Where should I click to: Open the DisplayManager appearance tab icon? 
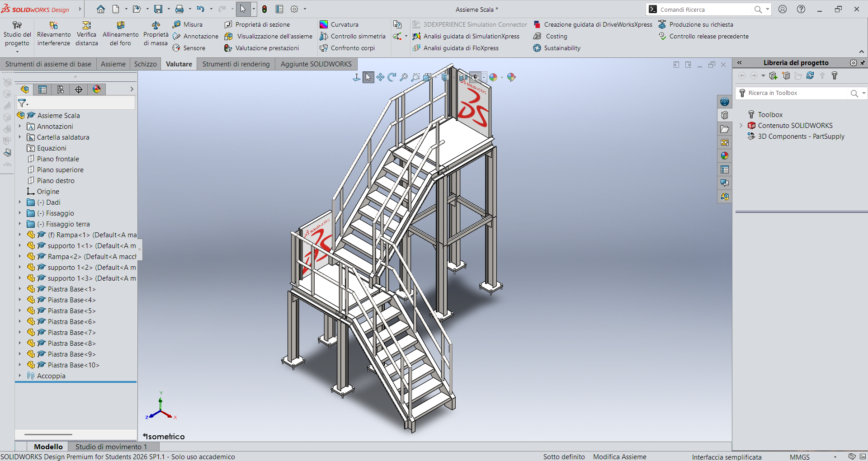[x=97, y=89]
